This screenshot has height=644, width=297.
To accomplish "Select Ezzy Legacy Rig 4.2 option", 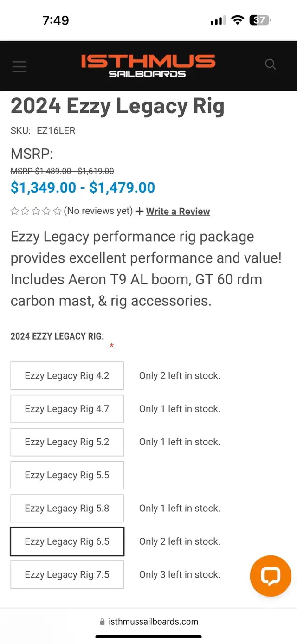I will coord(67,376).
